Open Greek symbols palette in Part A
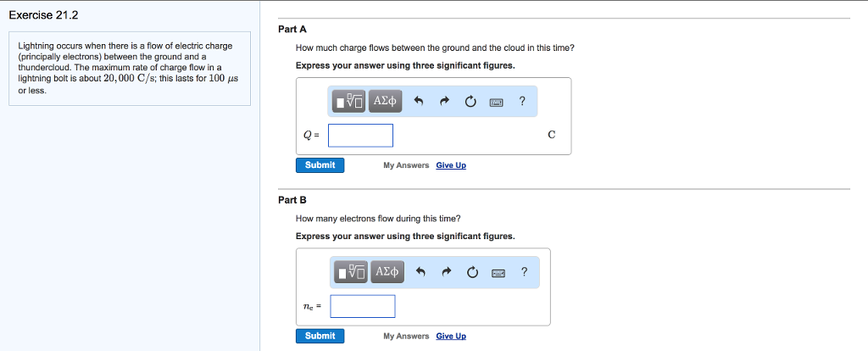This screenshot has width=868, height=351. [384, 102]
